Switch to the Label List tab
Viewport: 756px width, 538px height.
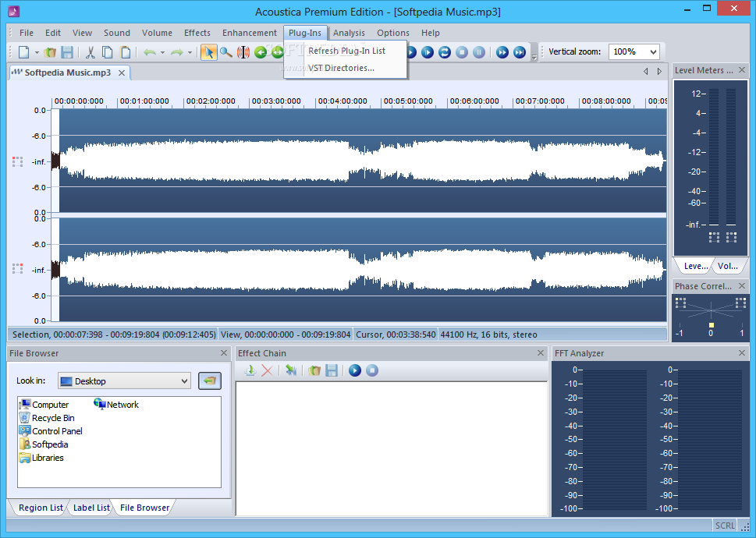91,508
